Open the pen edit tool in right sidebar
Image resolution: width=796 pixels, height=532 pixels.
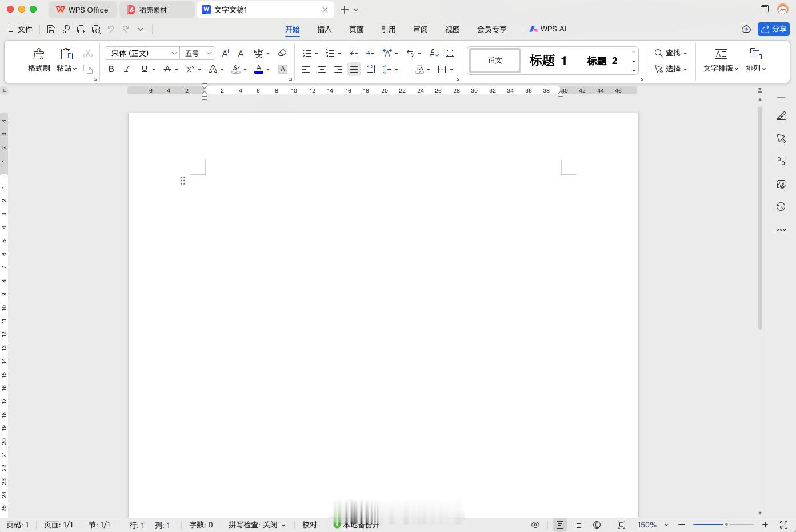coord(781,116)
